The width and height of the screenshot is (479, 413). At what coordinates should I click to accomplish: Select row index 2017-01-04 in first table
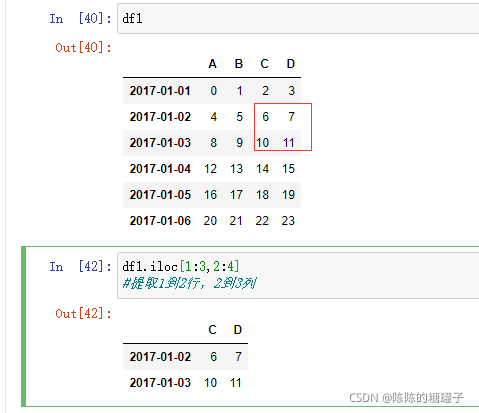160,169
